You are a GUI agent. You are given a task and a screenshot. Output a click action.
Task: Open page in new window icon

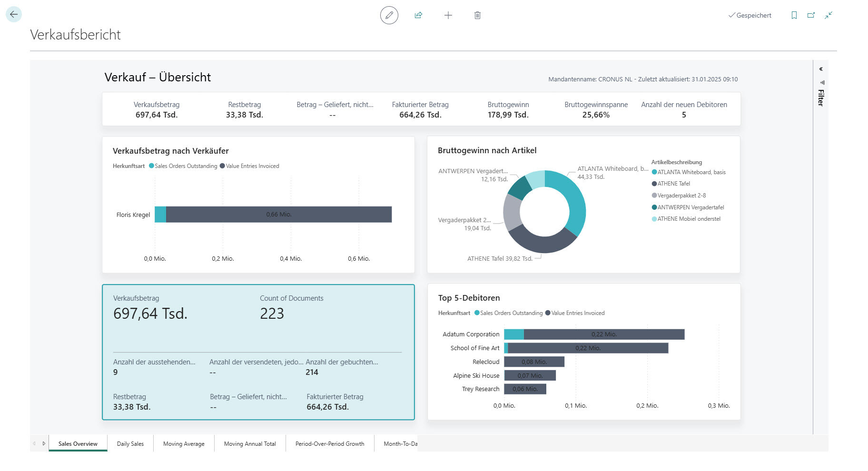811,15
